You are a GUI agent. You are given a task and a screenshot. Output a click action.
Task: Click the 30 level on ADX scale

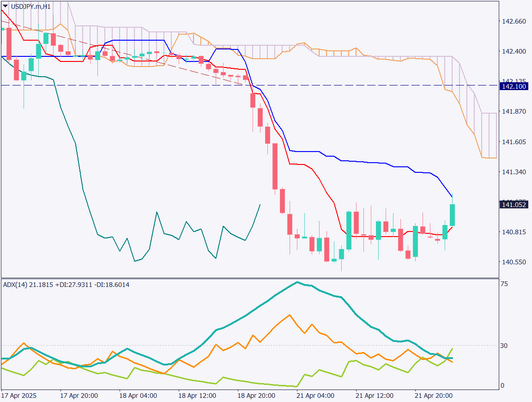(505, 346)
